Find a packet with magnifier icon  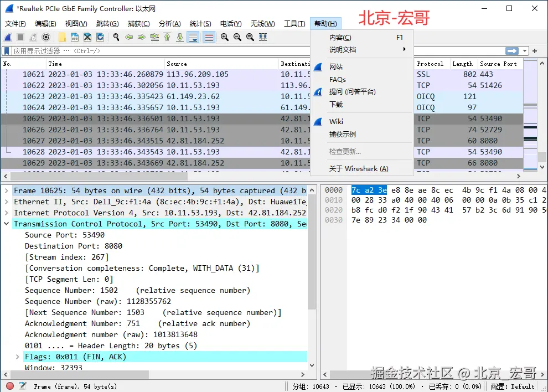116,37
